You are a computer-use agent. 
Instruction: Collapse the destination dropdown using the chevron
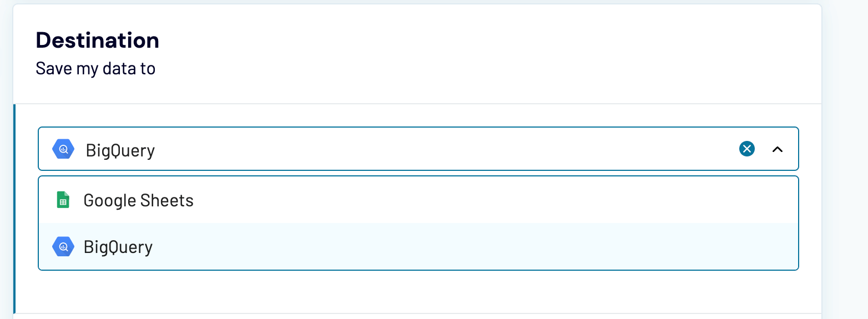click(778, 149)
